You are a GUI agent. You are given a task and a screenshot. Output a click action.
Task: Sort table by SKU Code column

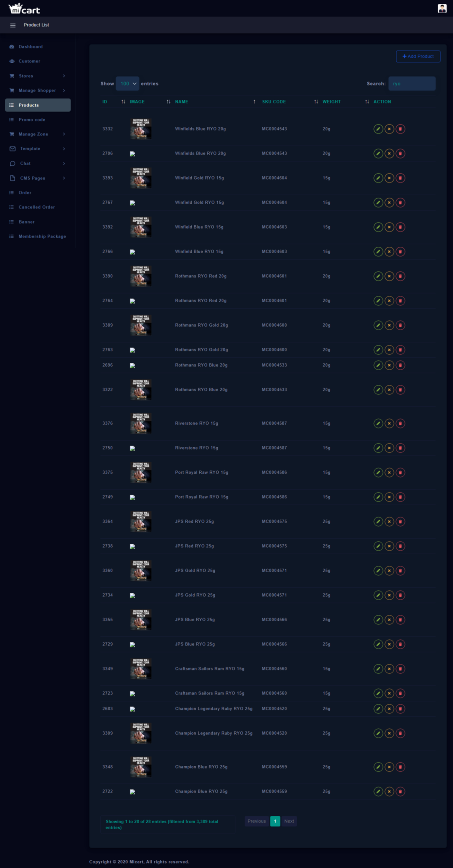click(x=290, y=102)
